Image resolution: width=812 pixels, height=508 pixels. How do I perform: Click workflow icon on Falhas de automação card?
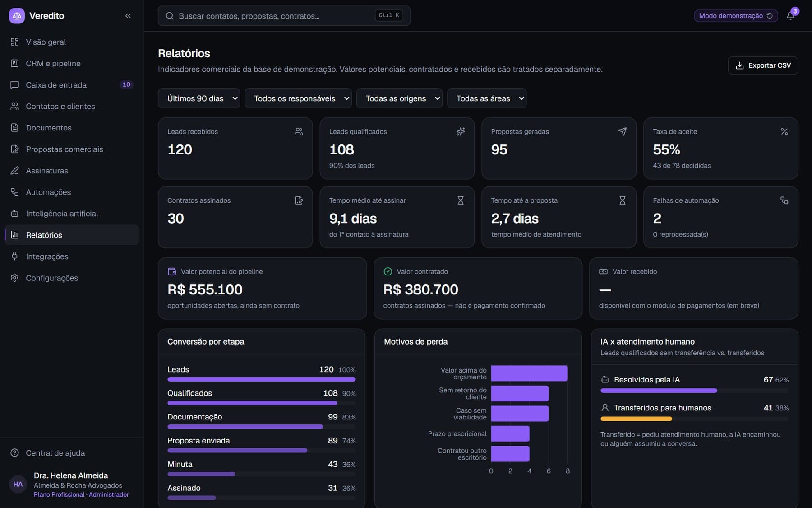pos(784,200)
